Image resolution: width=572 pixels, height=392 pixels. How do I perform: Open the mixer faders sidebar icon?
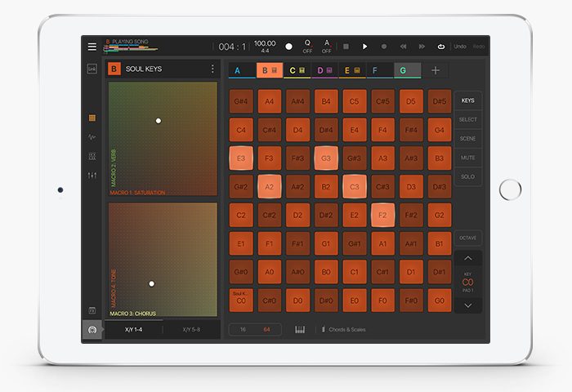click(x=92, y=176)
